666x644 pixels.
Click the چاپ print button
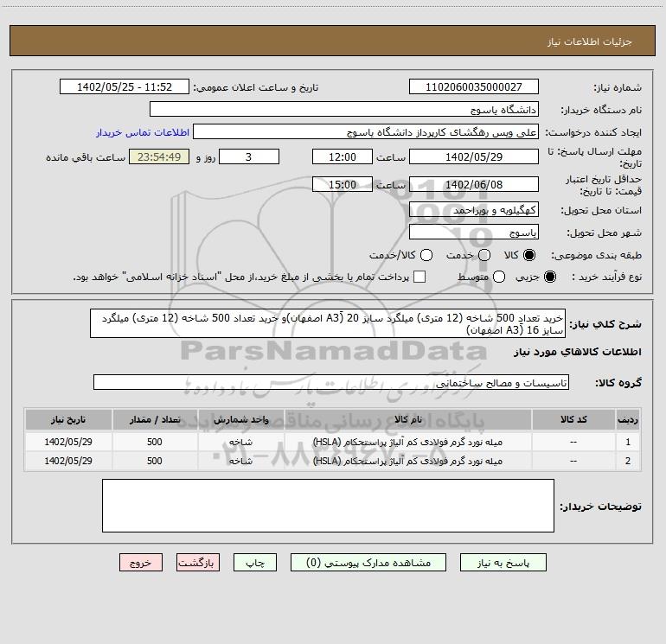tap(255, 563)
